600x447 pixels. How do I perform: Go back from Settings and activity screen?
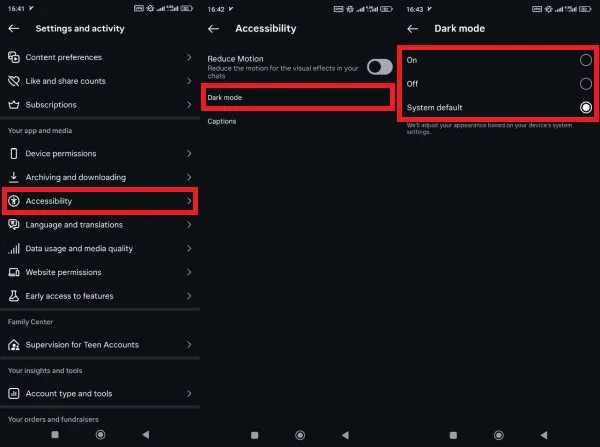pos(14,28)
